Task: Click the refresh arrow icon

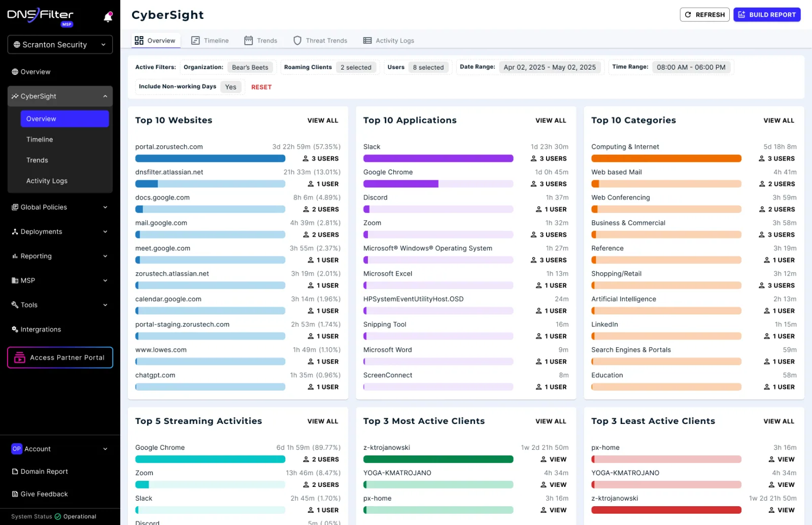Action: click(x=688, y=15)
